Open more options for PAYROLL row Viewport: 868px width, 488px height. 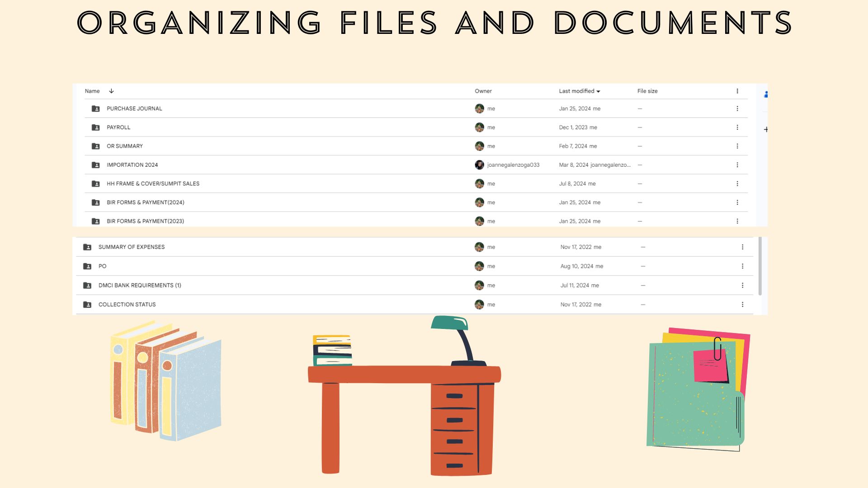[737, 127]
